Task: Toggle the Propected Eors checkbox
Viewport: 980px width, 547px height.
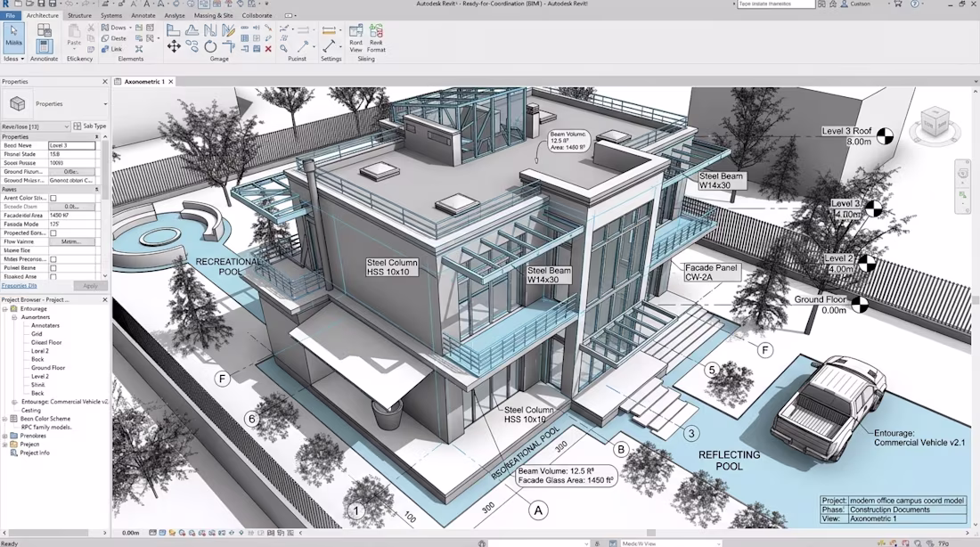Action: [53, 233]
